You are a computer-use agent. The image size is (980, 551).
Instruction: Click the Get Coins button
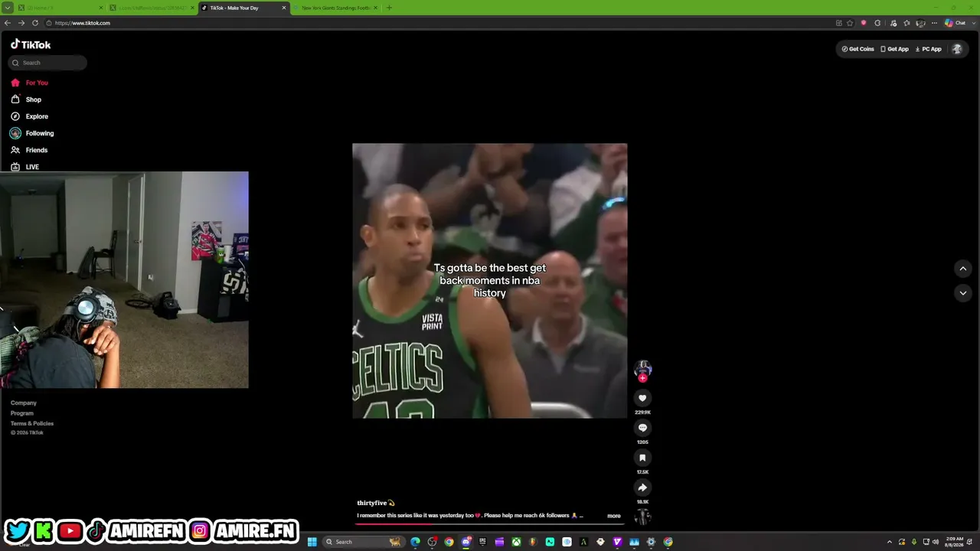coord(857,49)
